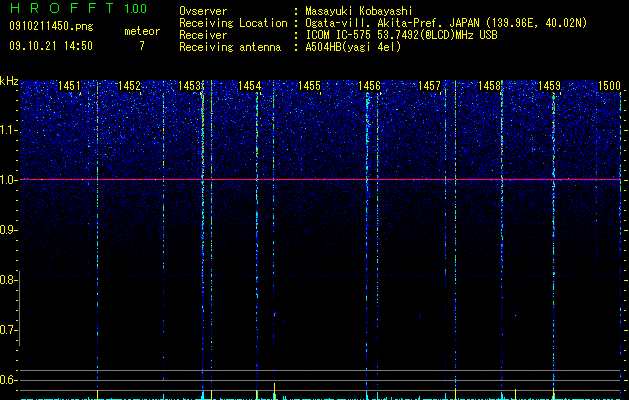The width and height of the screenshot is (629, 400).
Task: Click the 1.1 kHz axis label
Action: [x=7, y=130]
